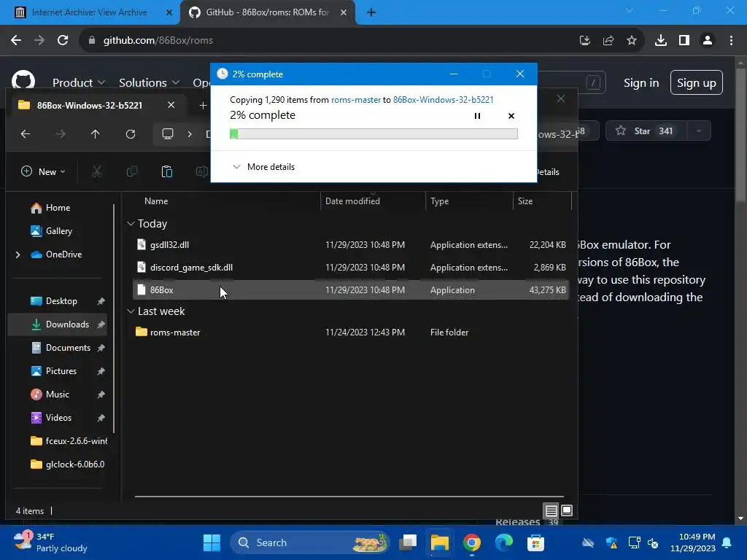The width and height of the screenshot is (747, 560).
Task: Open 86Box-Windows-32-b5221 destination link
Action: tap(443, 99)
